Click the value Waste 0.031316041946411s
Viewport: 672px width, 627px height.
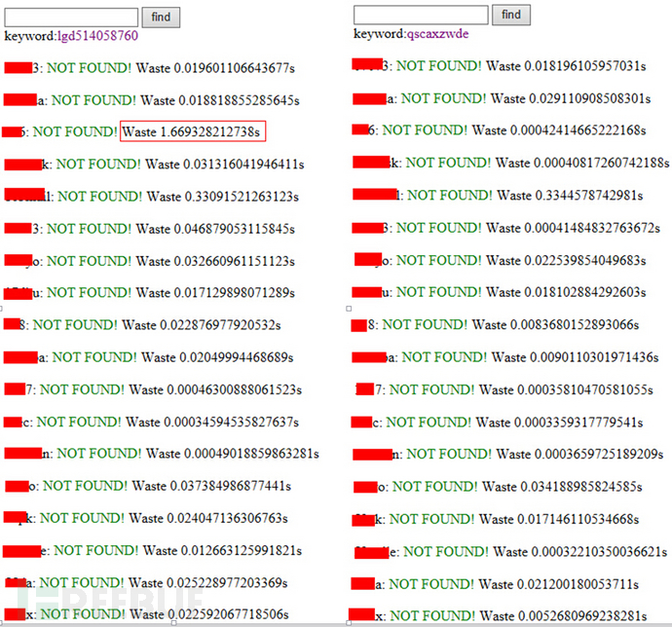pos(225,165)
